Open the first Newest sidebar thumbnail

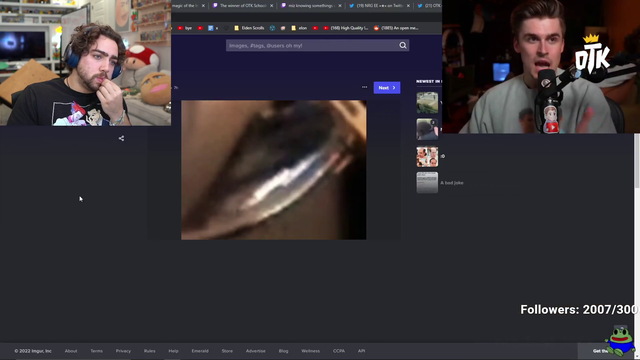tap(427, 102)
